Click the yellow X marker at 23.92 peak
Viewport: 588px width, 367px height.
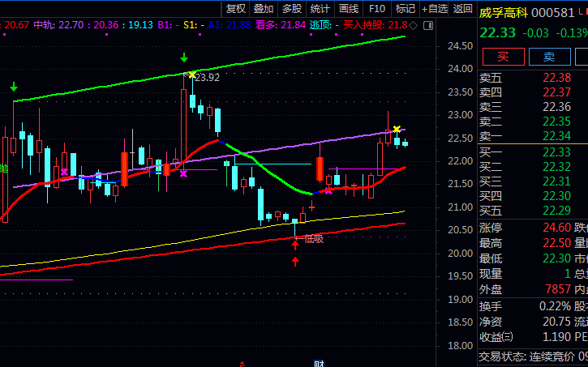click(x=192, y=75)
